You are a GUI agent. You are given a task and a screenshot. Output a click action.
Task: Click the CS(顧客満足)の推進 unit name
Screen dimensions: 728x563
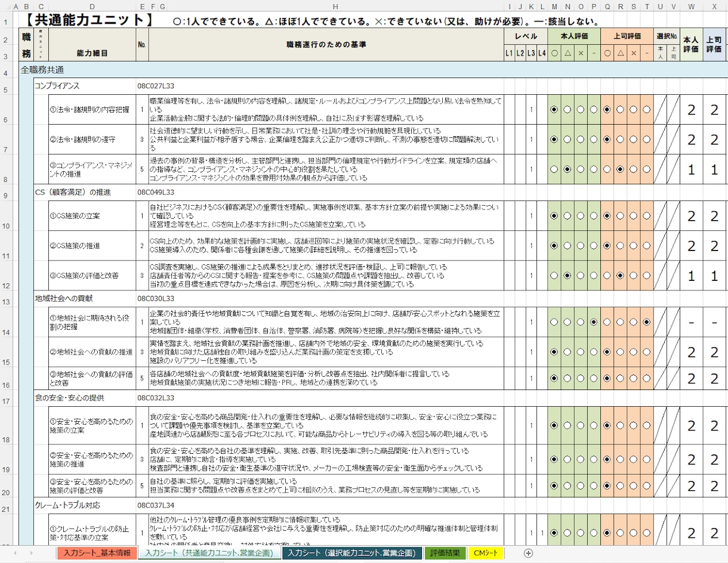[73, 192]
